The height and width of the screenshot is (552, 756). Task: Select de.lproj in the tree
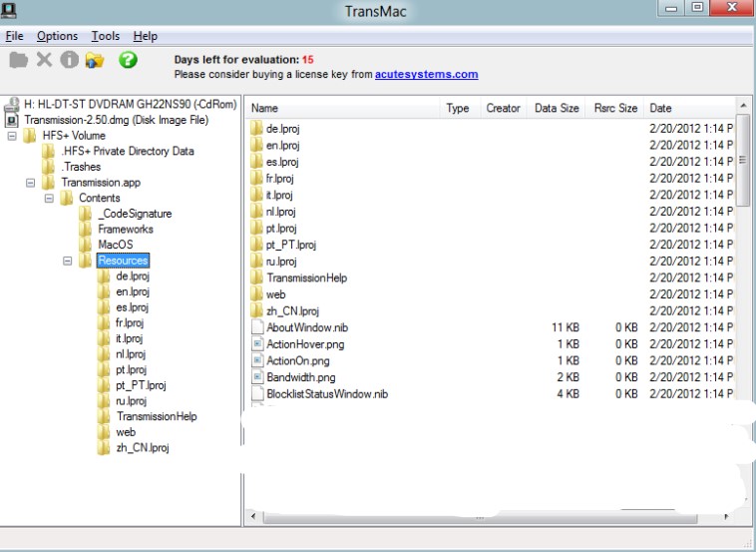[x=133, y=276]
